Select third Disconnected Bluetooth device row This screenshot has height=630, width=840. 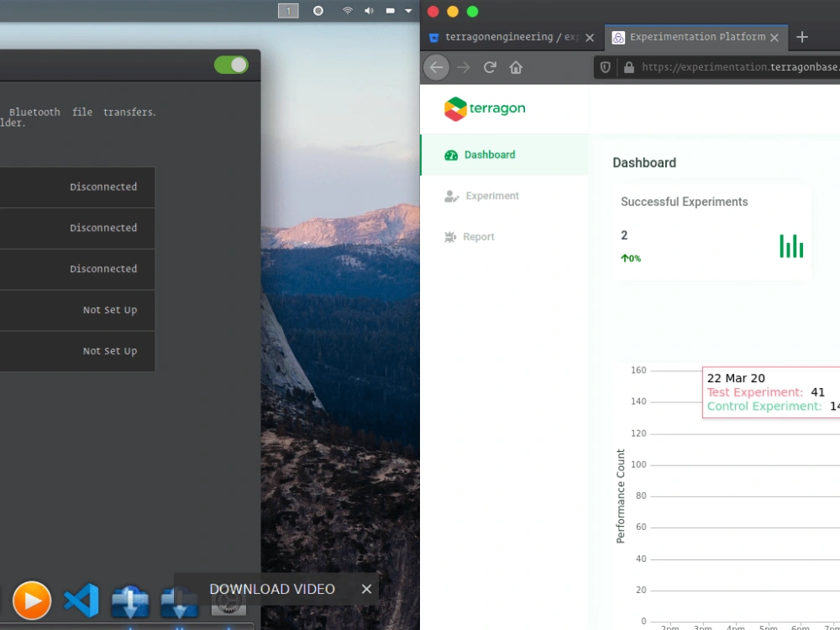pos(77,269)
